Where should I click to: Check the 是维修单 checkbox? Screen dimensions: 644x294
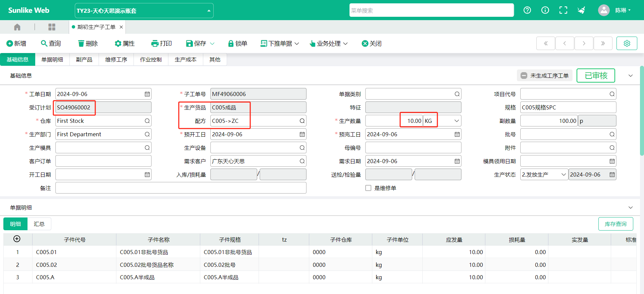coord(368,188)
